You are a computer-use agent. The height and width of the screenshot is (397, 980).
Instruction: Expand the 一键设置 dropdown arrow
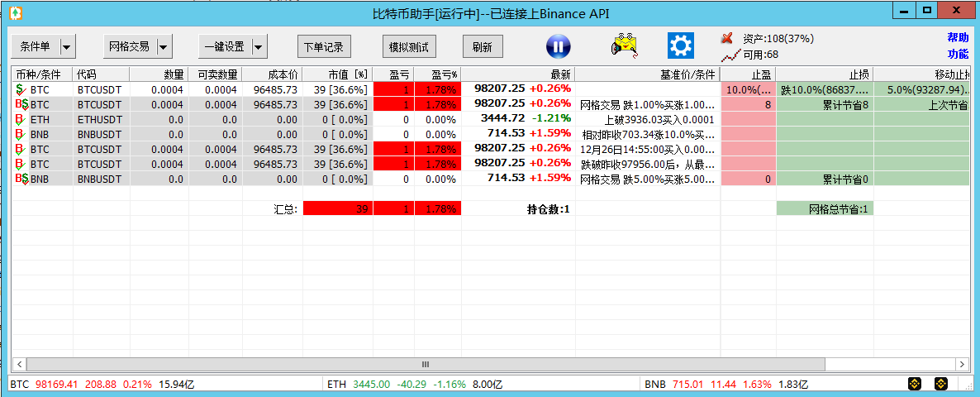(259, 47)
